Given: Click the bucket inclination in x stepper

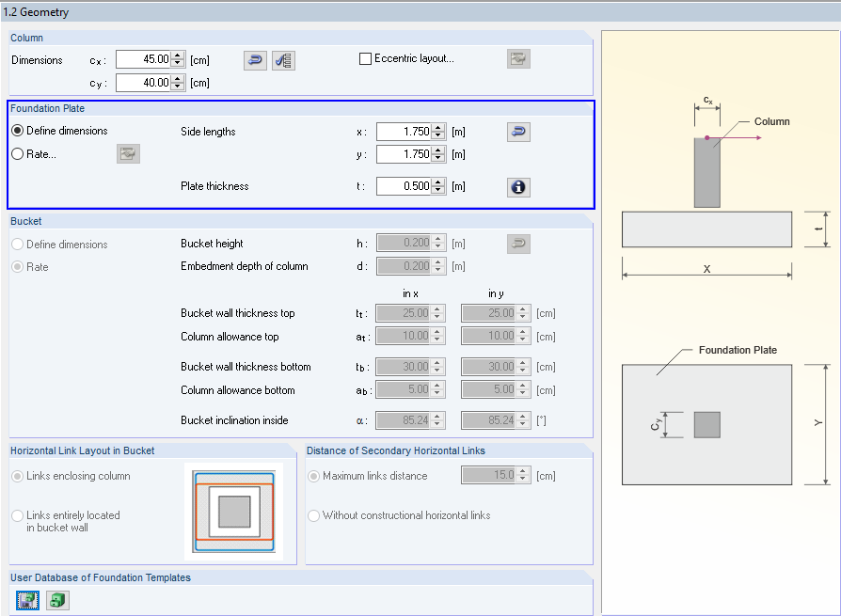Looking at the screenshot, I should point(437,420).
